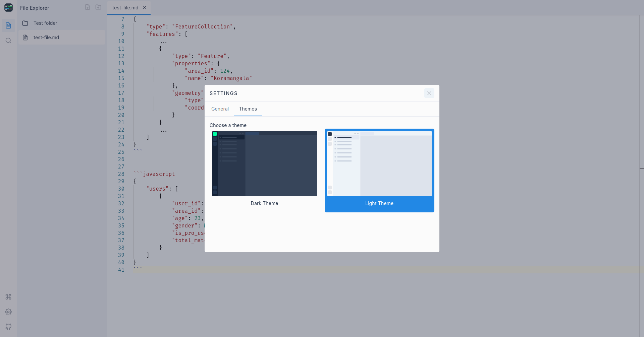The height and width of the screenshot is (337, 644).
Task: Click line number 41 in the editor gutter
Action: pos(121,270)
